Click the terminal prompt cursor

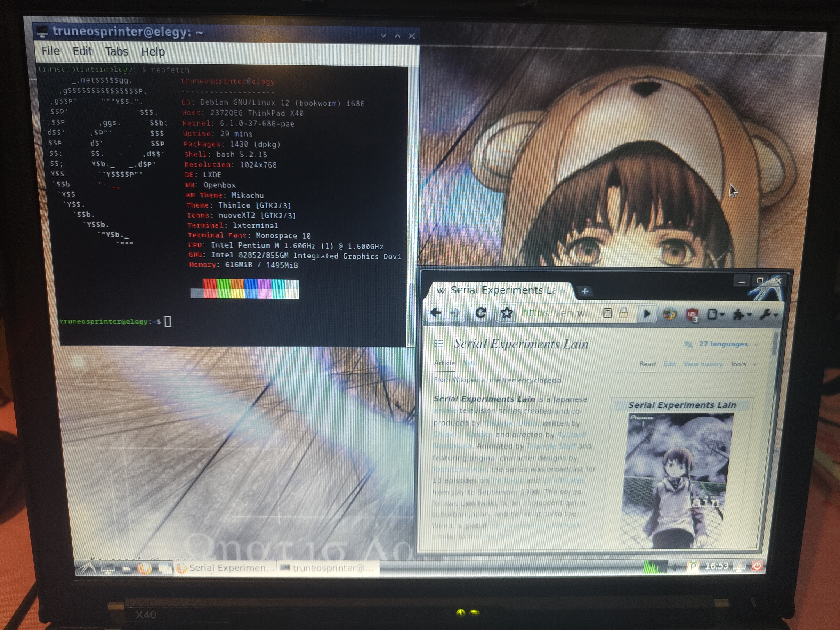pyautogui.click(x=168, y=322)
